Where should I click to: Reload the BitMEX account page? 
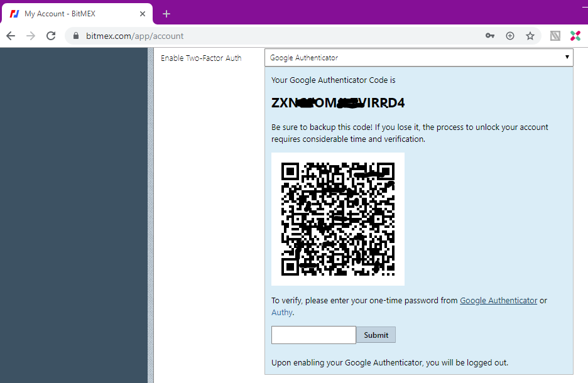pos(51,36)
